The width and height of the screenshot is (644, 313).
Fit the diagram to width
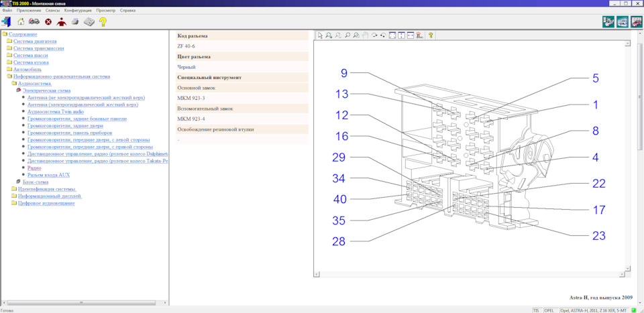coord(410,36)
